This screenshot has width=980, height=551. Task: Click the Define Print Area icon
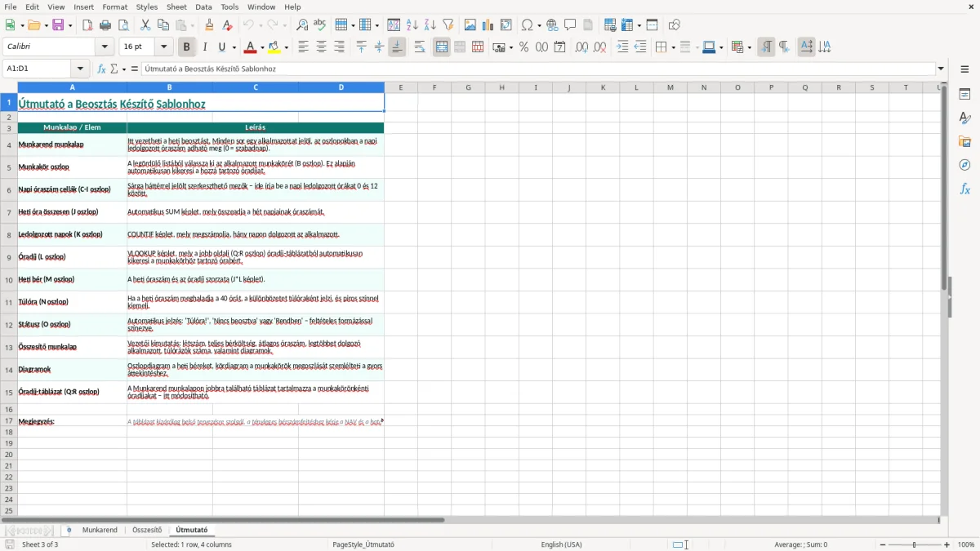click(610, 25)
